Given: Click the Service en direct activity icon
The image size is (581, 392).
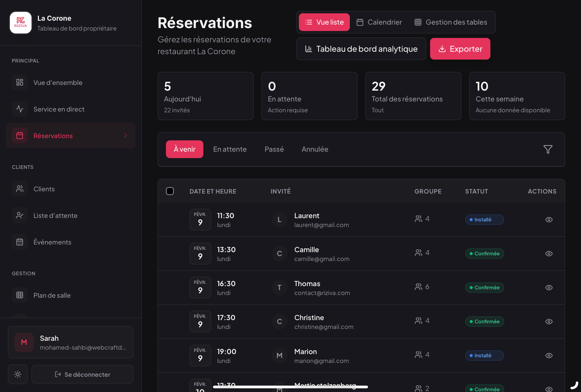Looking at the screenshot, I should (19, 109).
